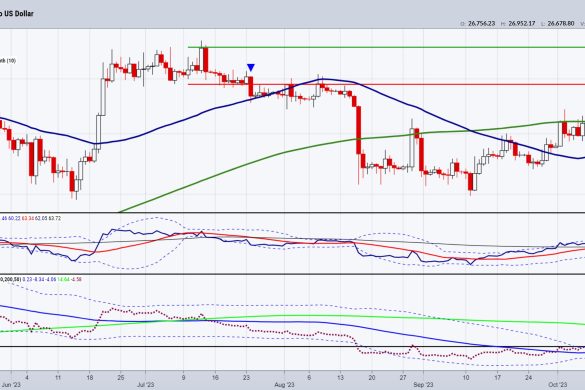Select the green horizontal resistance line

pos(386,47)
